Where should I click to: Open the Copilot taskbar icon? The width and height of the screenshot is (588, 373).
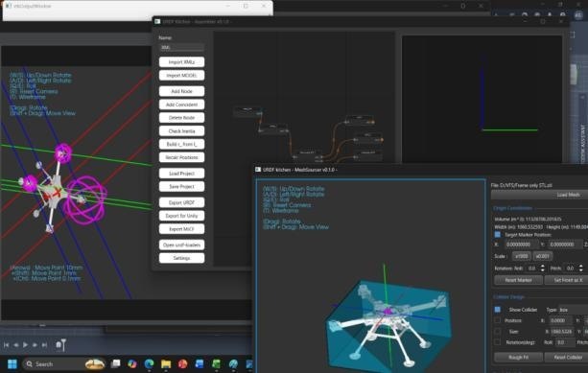pos(132,364)
